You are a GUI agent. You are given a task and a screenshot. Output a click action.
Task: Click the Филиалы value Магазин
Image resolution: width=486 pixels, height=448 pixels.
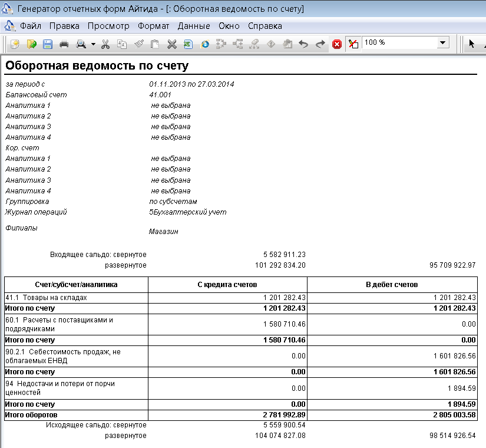click(163, 232)
